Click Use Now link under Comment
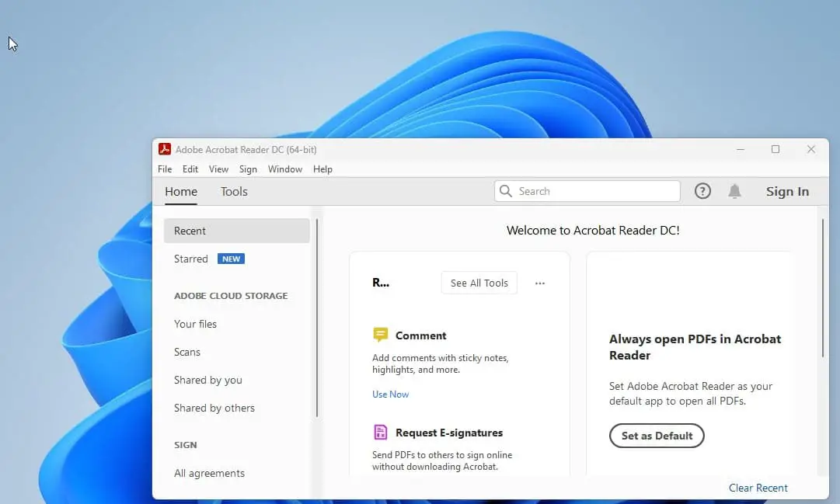Viewport: 840px width, 504px height. click(391, 395)
